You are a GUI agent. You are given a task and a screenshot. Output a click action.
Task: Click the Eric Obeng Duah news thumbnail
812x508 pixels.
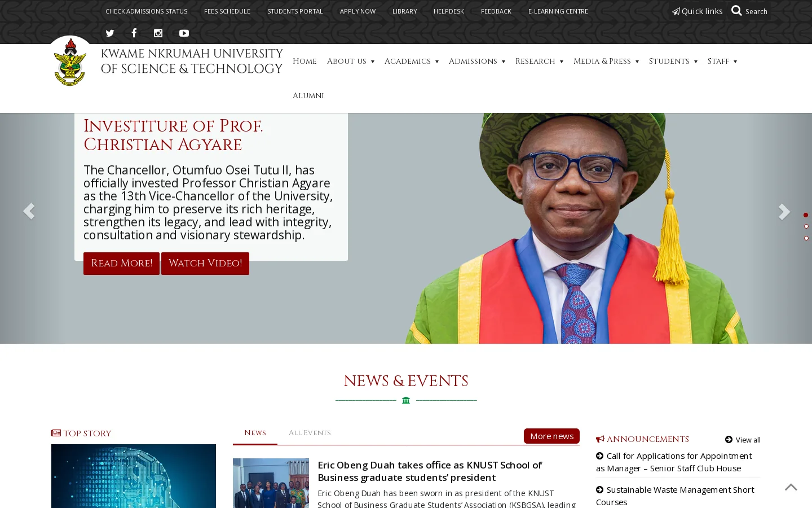pos(271,483)
